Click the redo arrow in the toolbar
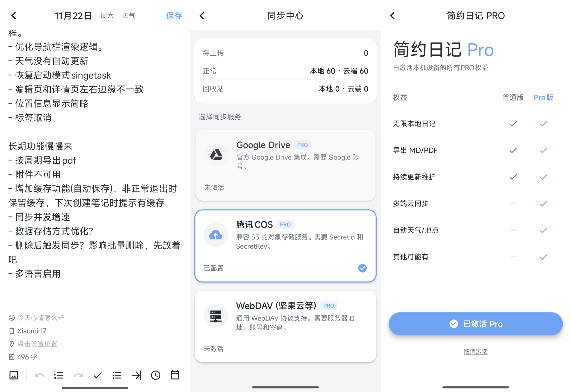Viewport: 571px width, 392px height. pos(78,375)
